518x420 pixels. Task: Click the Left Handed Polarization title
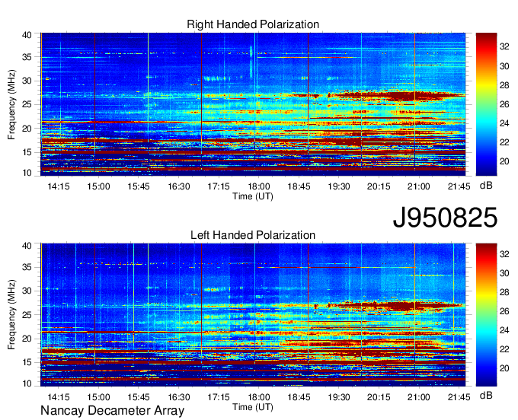[x=253, y=235]
